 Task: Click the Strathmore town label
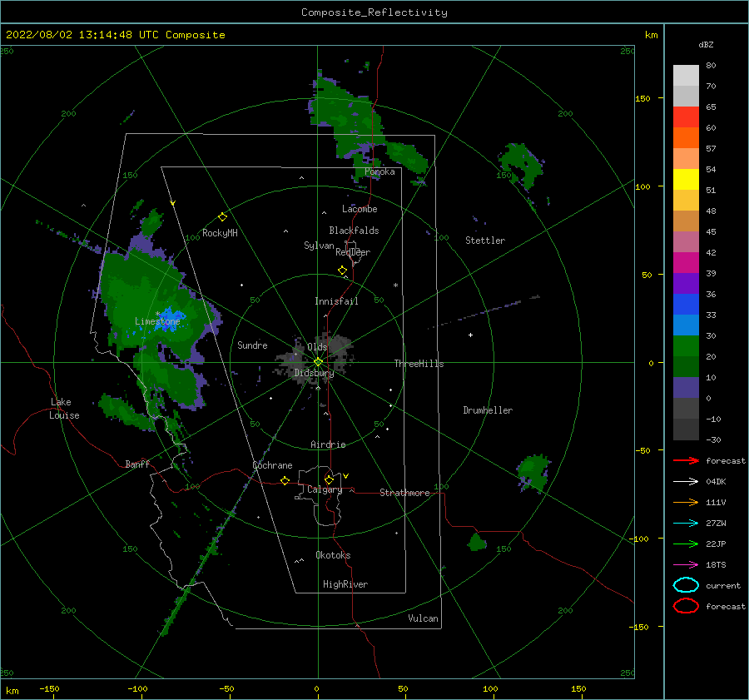(404, 493)
